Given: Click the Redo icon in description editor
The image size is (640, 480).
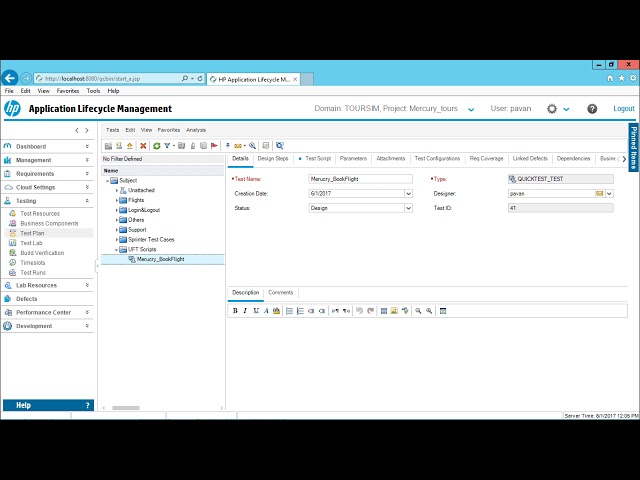Looking at the screenshot, I should click(370, 311).
